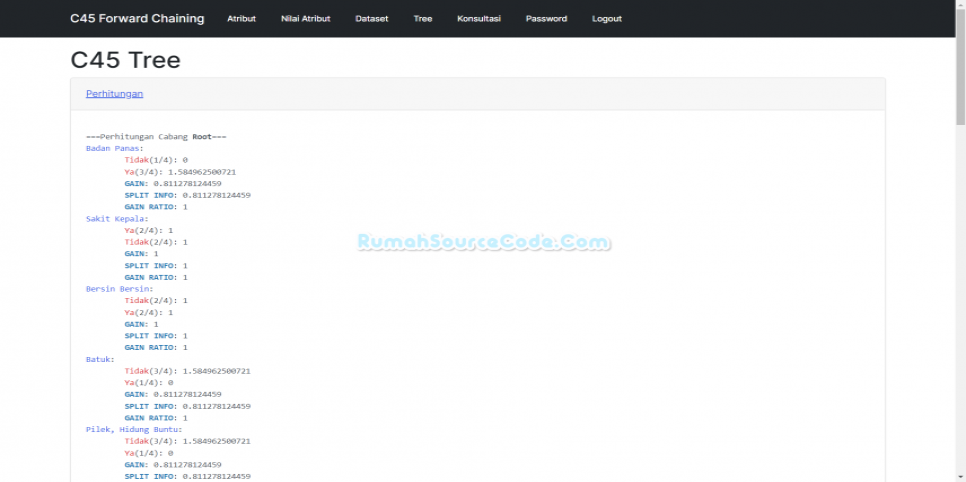
Task: Click the scrollbar up arrow
Action: pos(960,5)
